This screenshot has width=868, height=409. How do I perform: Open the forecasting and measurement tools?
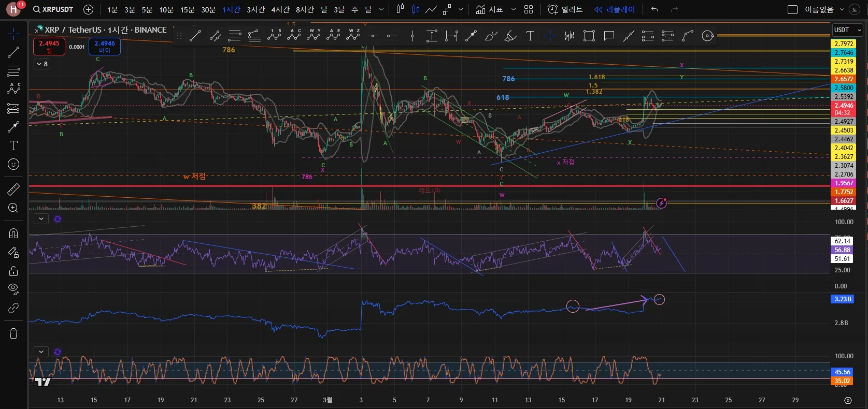13,108
